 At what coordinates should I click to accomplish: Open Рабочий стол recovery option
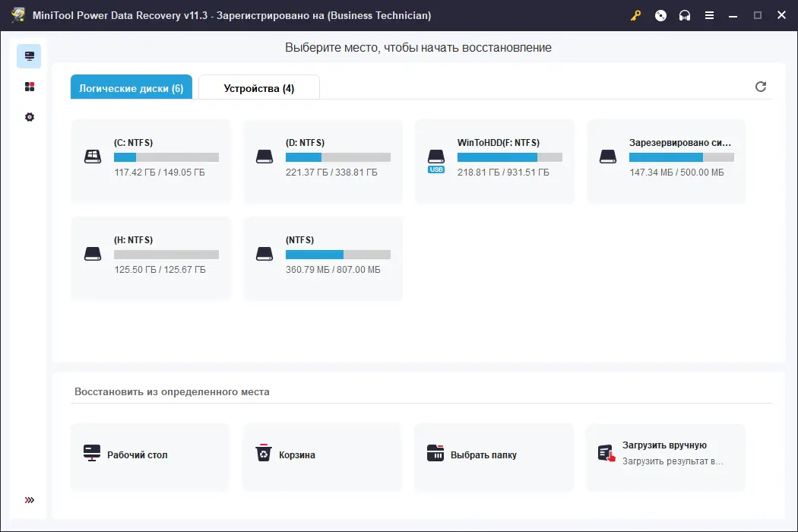point(150,456)
